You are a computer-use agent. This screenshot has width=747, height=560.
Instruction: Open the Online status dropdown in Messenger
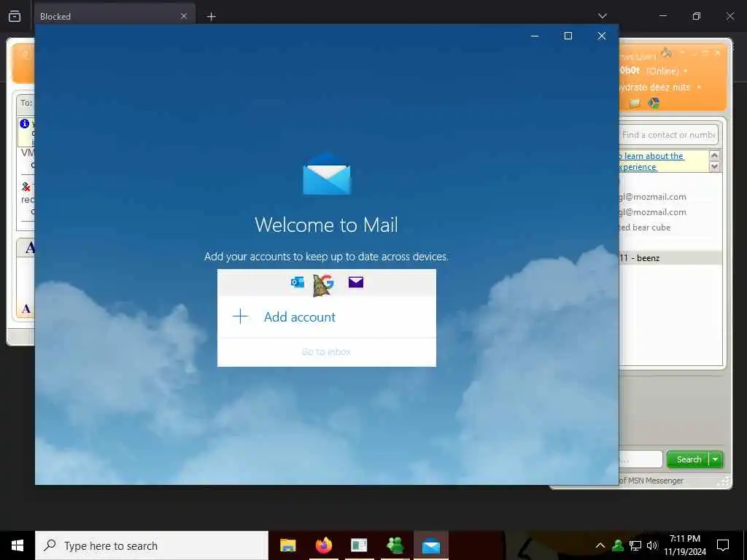click(x=686, y=71)
